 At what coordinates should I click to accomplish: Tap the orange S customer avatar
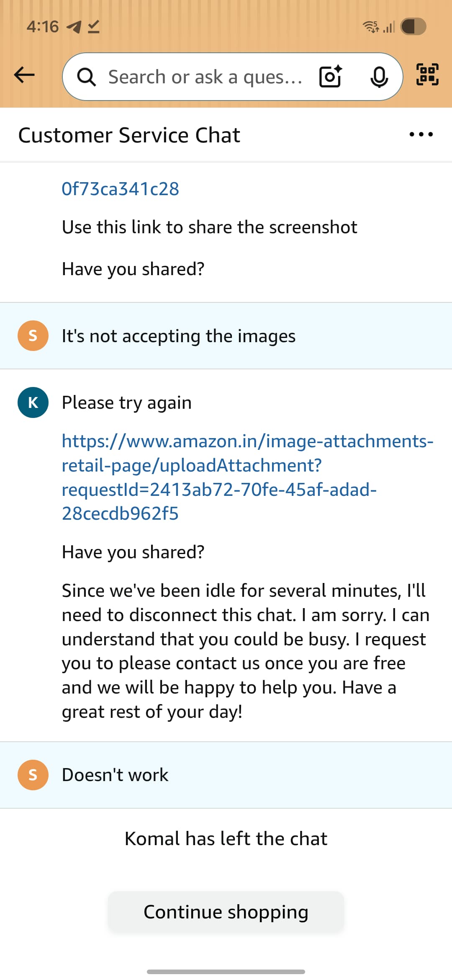(33, 335)
